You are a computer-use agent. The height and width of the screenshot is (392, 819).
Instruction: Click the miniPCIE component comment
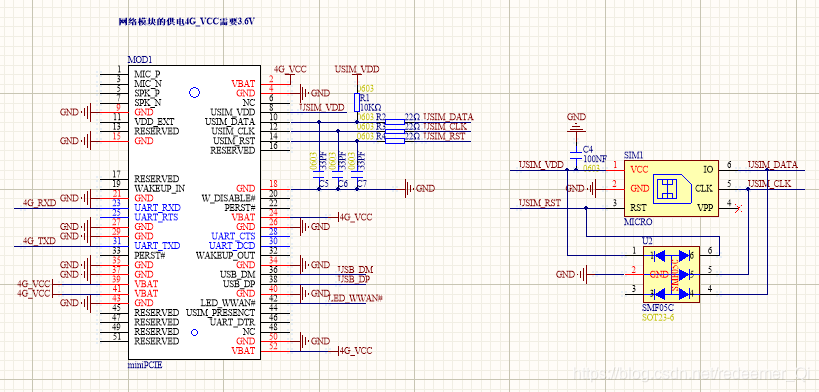point(145,365)
